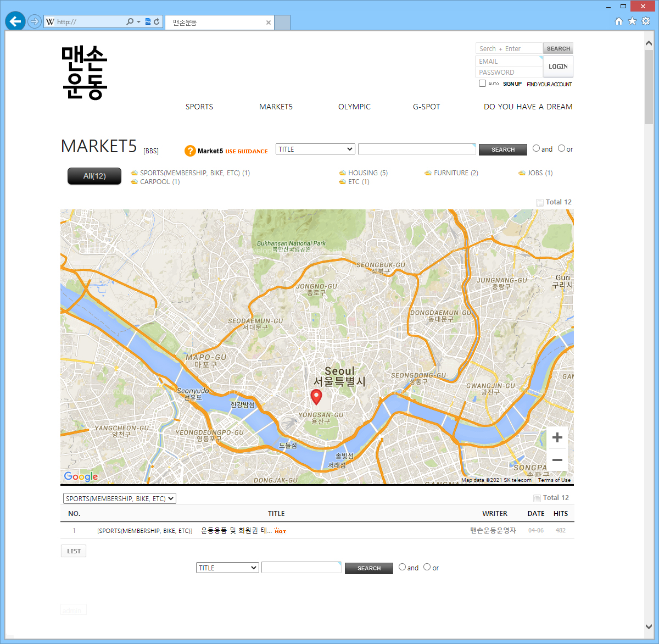
Task: Open browser settings gear icon
Action: coord(646,21)
